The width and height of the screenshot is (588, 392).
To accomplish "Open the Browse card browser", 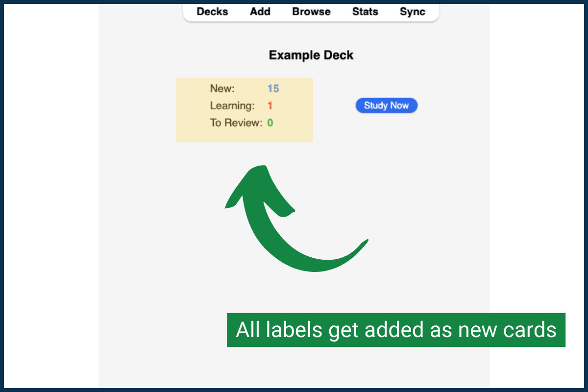I will click(x=311, y=12).
